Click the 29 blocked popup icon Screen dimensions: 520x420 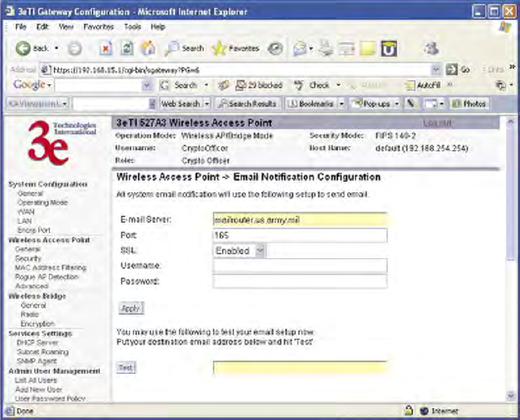[x=259, y=85]
